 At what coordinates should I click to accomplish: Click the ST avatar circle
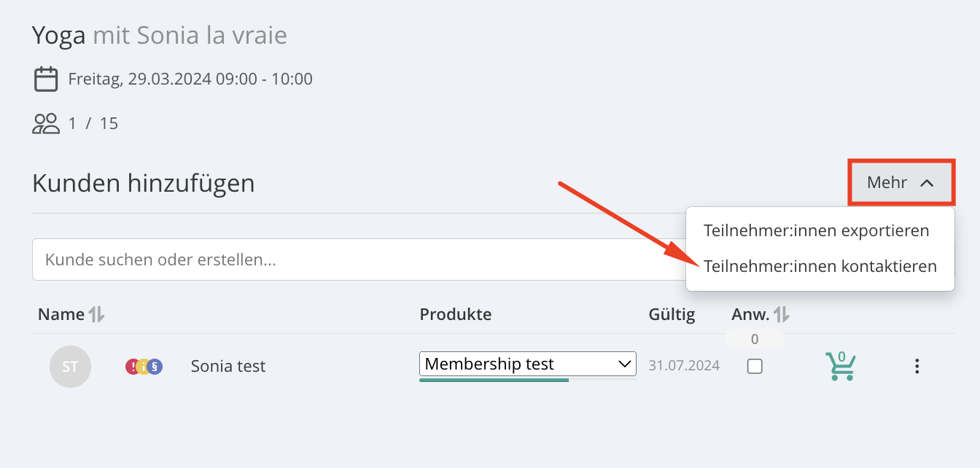pos(70,366)
